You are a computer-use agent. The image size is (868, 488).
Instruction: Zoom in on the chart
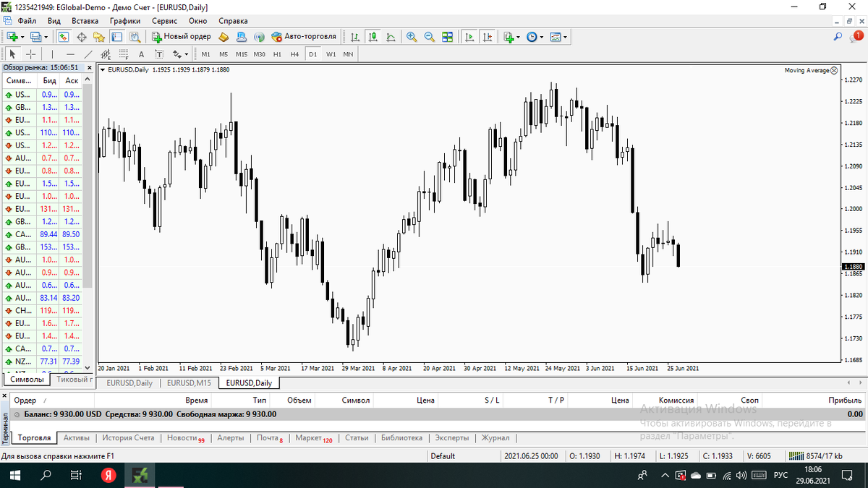[412, 36]
